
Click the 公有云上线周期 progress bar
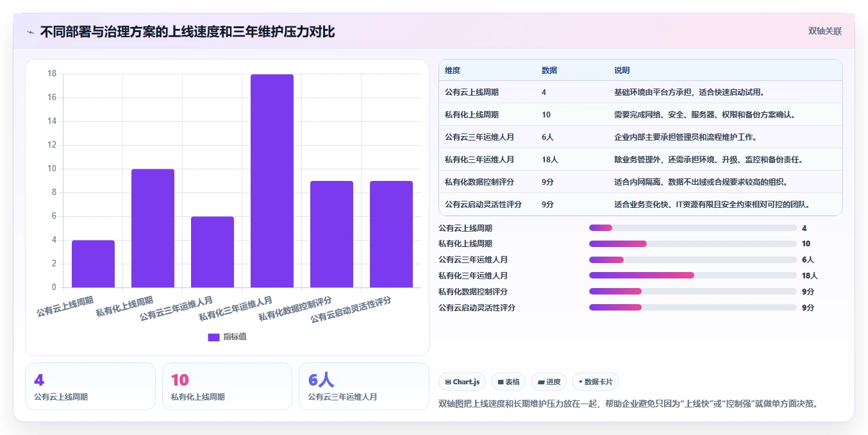click(x=693, y=228)
